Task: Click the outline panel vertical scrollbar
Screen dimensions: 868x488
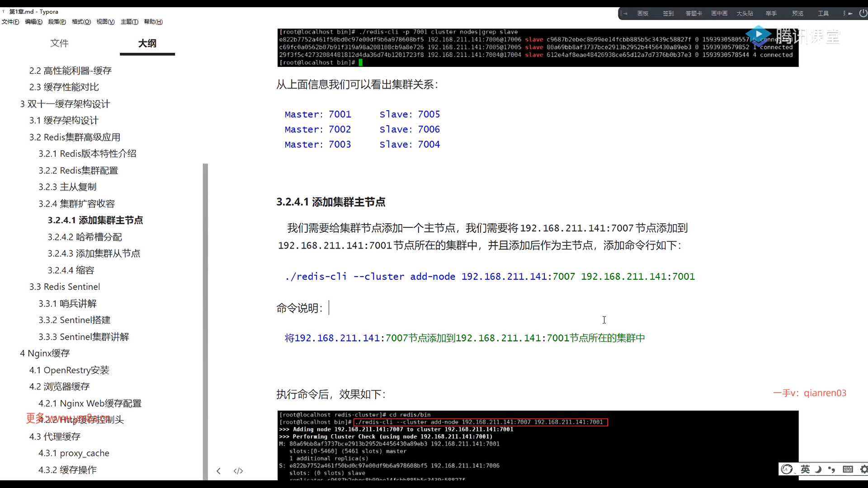Action: click(x=205, y=316)
